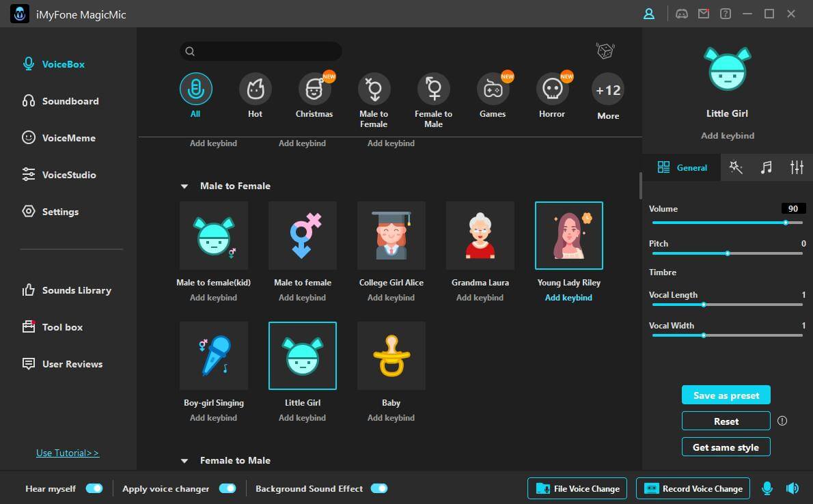Select the Games category icon
The width and height of the screenshot is (813, 504).
[x=493, y=89]
